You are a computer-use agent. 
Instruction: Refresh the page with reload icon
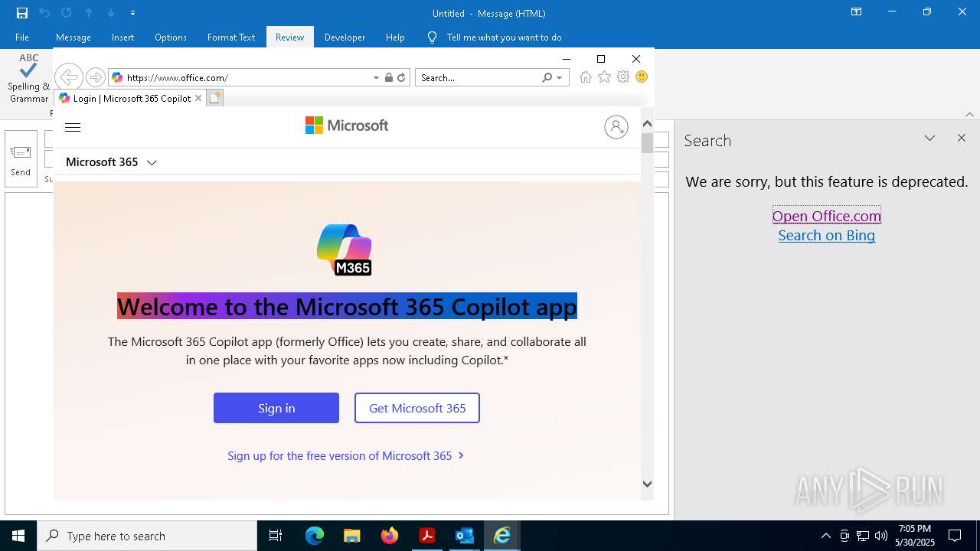click(401, 77)
